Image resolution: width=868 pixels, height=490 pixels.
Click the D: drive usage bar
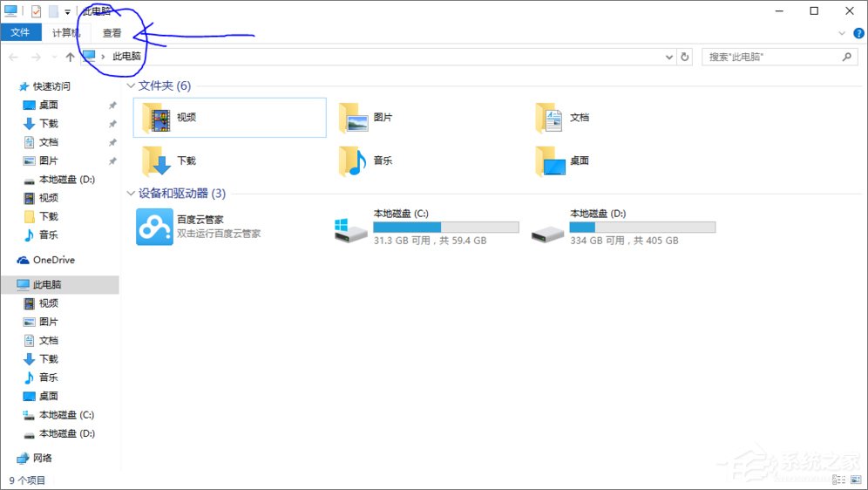tap(642, 227)
